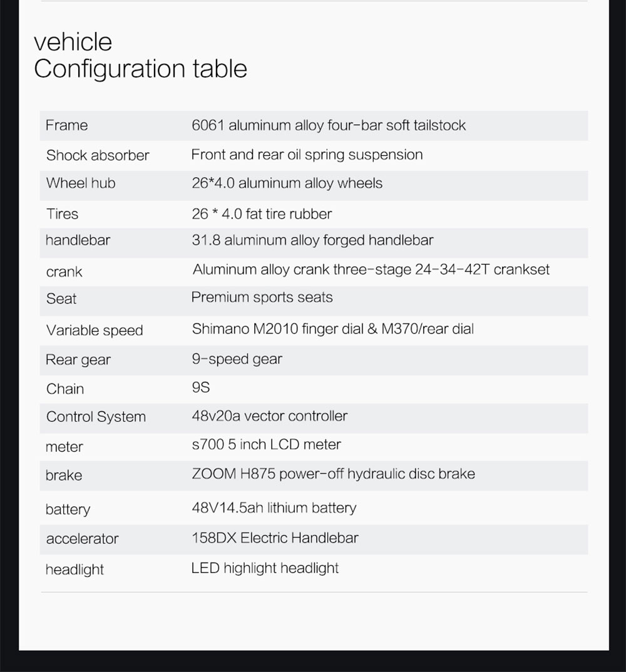
Task: Click the 24-34-42T crankset description
Action: 371,270
